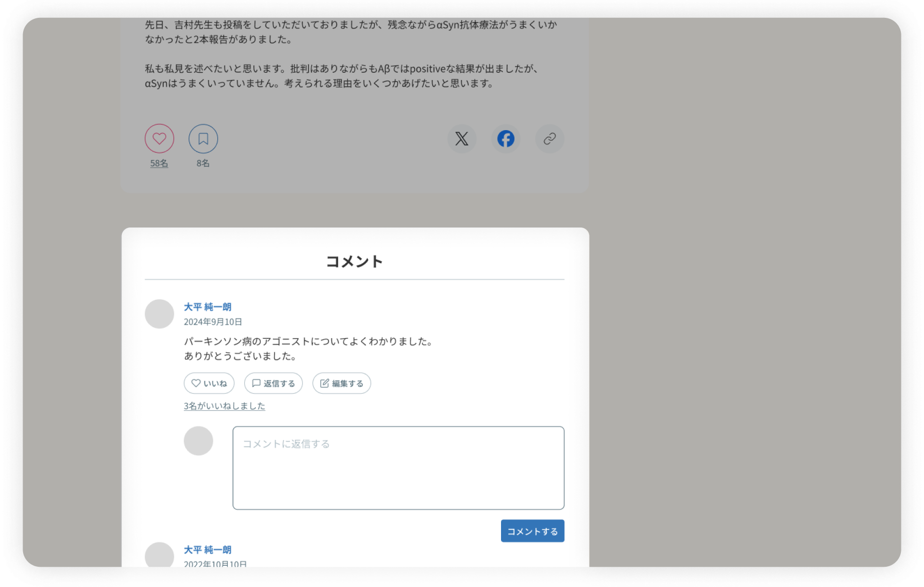Share the post on X
Viewport: 924px width, 587px height.
click(462, 139)
